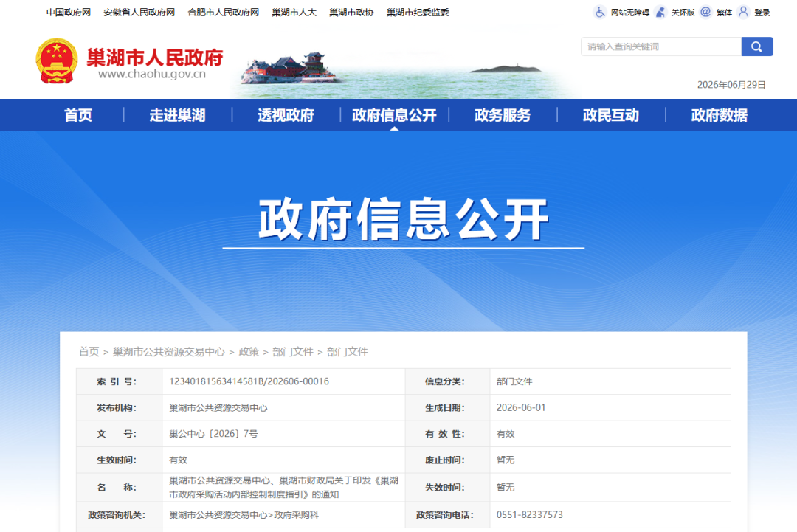Click the 暂无 value beside 失效时间
The width and height of the screenshot is (797, 532).
tap(506, 487)
